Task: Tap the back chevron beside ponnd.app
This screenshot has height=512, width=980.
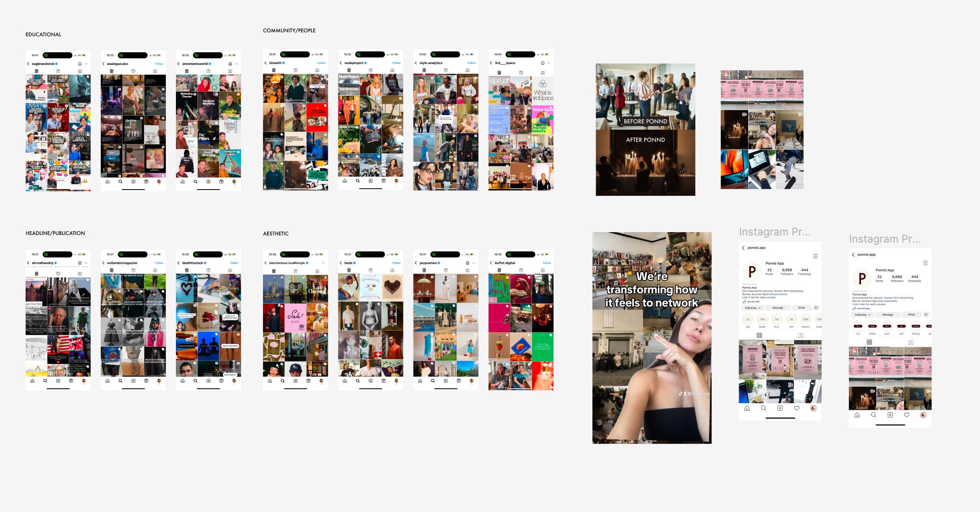Action: 743,248
